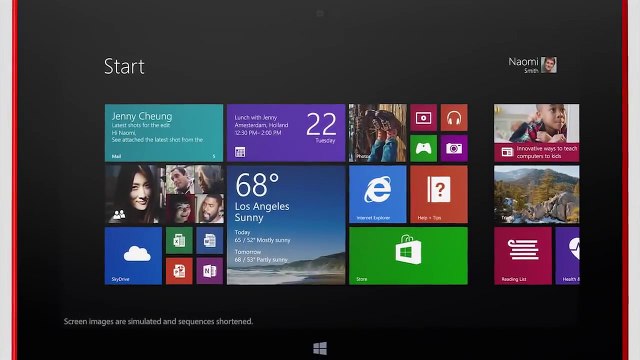The image size is (640, 360).
Task: Open the Help + Tips tile
Action: (439, 194)
